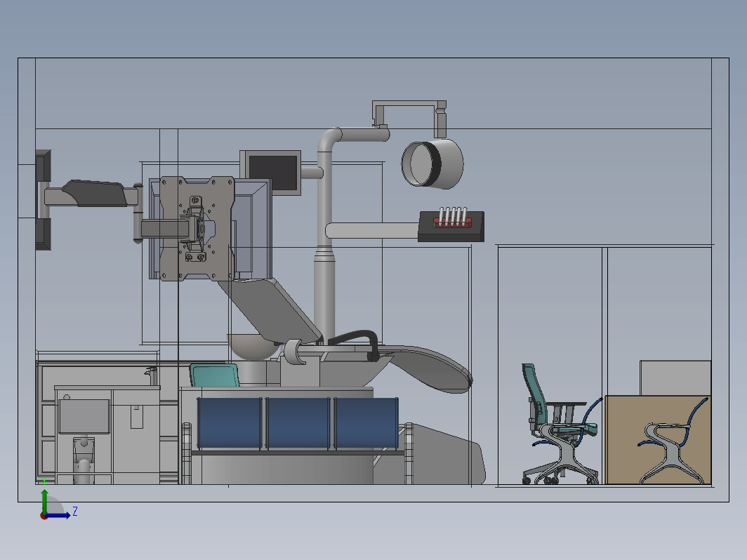Select the dental chair base cover
Image resolution: width=747 pixels, height=560 pixels.
click(443, 455)
